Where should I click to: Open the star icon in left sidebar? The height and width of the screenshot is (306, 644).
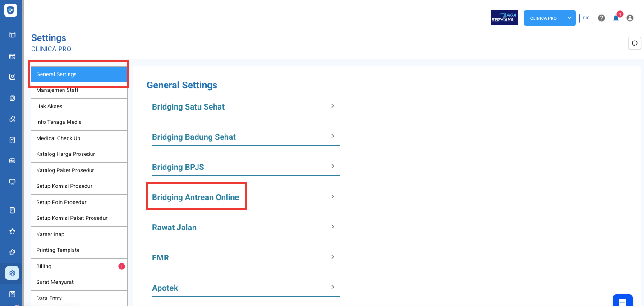click(x=12, y=231)
